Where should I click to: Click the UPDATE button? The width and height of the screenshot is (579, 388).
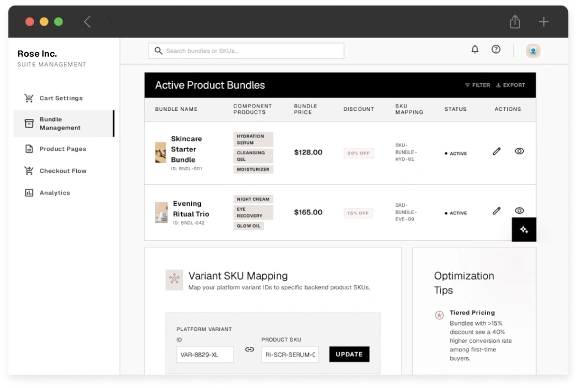click(x=349, y=354)
